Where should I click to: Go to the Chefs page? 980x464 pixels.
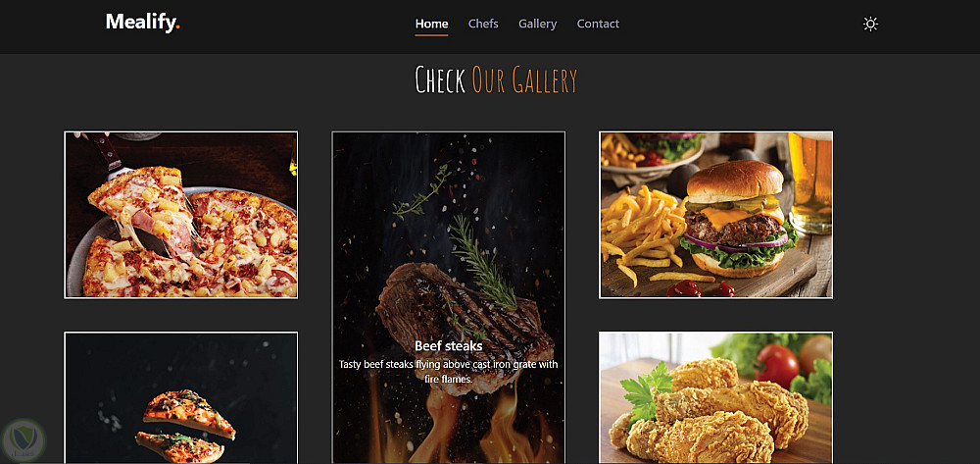pos(483,24)
